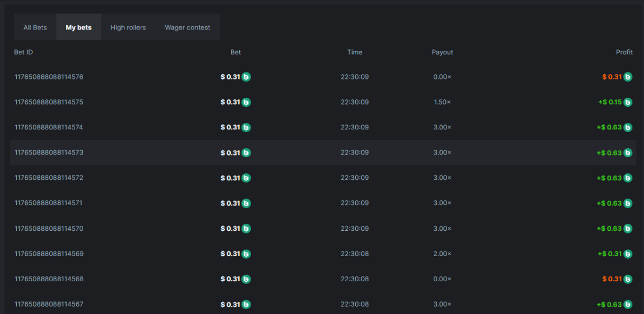Click coin icon beside +$0.15 profit
This screenshot has width=644, height=314.
tap(628, 102)
